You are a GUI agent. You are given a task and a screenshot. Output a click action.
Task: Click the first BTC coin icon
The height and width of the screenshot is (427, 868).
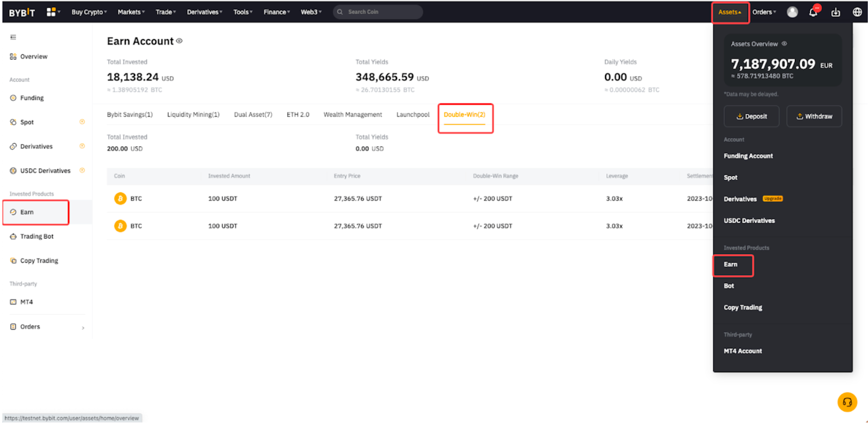pyautogui.click(x=120, y=199)
